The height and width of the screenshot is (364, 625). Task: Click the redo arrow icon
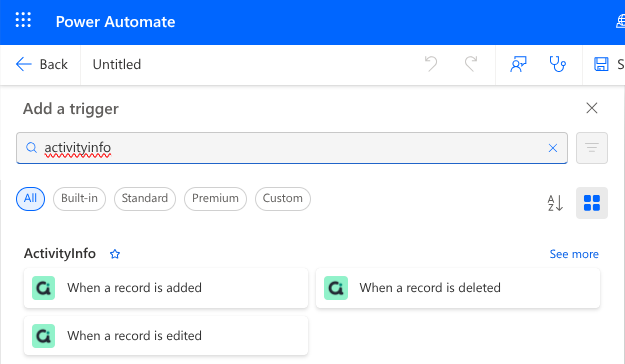[471, 64]
